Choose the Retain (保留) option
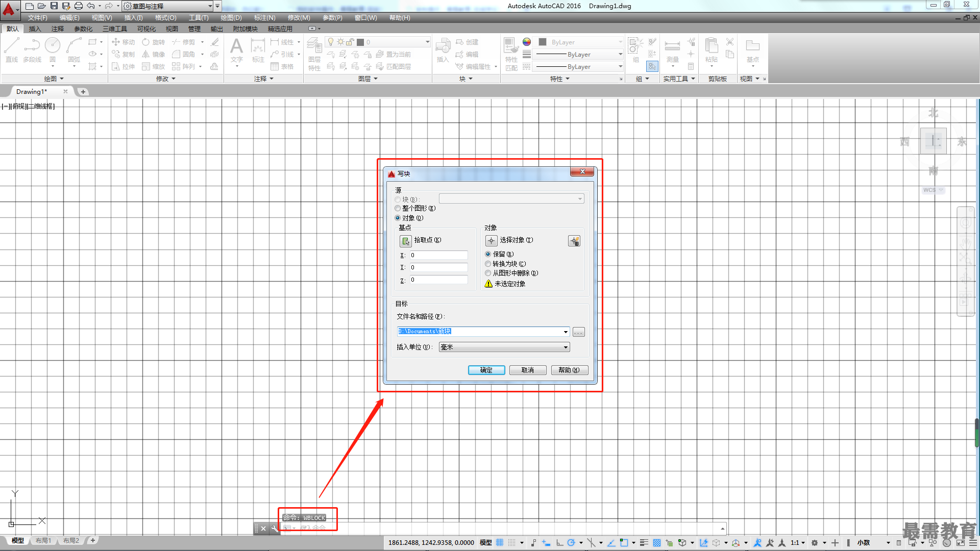Image resolution: width=980 pixels, height=551 pixels. click(x=488, y=254)
